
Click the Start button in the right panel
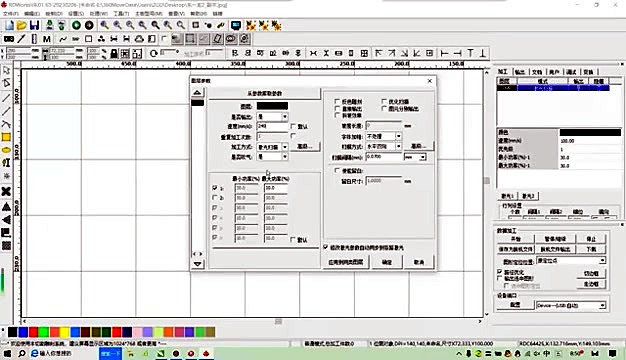(515, 239)
